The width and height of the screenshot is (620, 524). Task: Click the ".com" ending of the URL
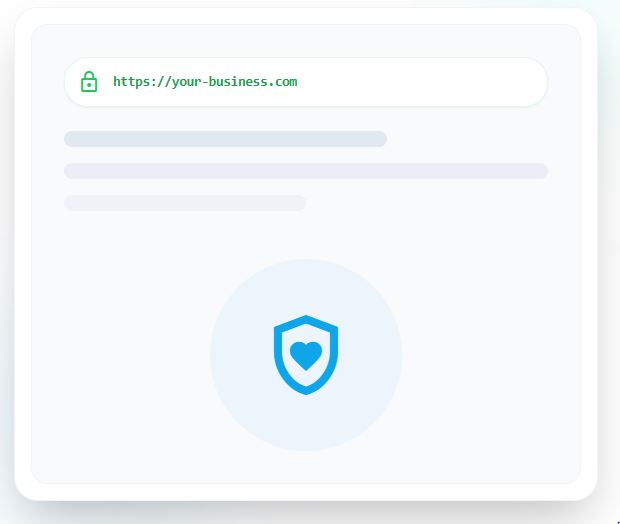(x=283, y=82)
